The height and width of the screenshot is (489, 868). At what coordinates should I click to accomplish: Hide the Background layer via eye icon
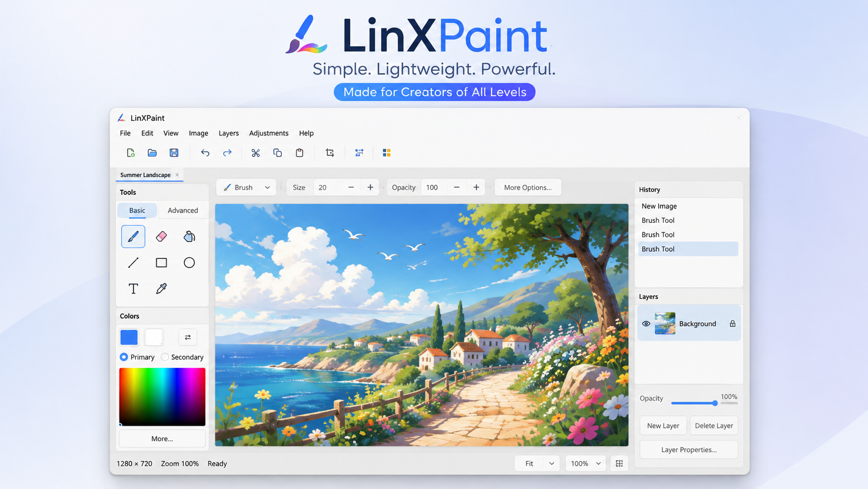646,324
